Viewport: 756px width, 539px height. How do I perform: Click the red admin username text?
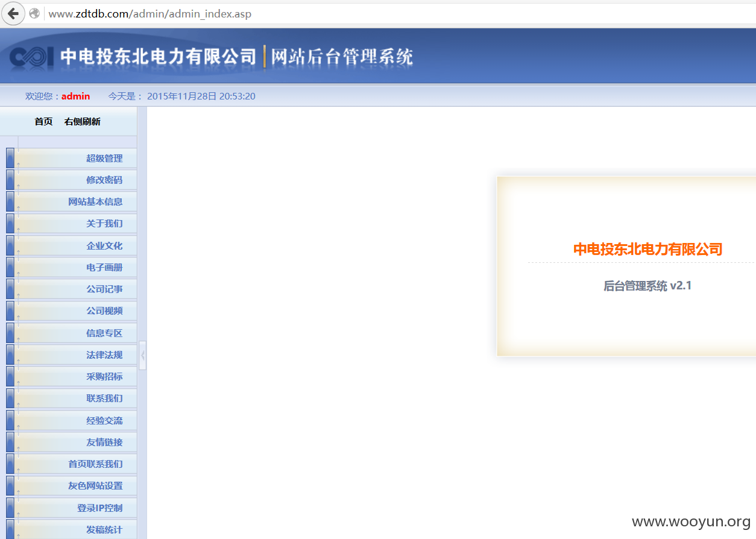tap(76, 96)
